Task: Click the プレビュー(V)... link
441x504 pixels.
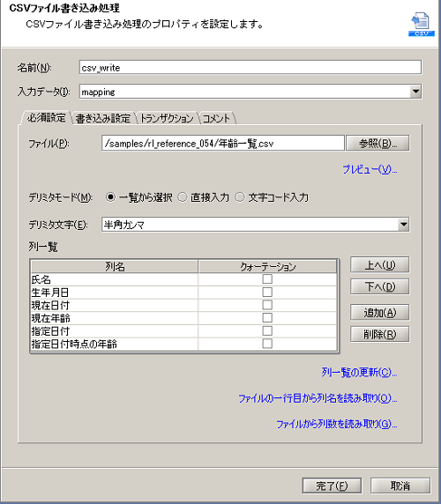Action: (370, 169)
